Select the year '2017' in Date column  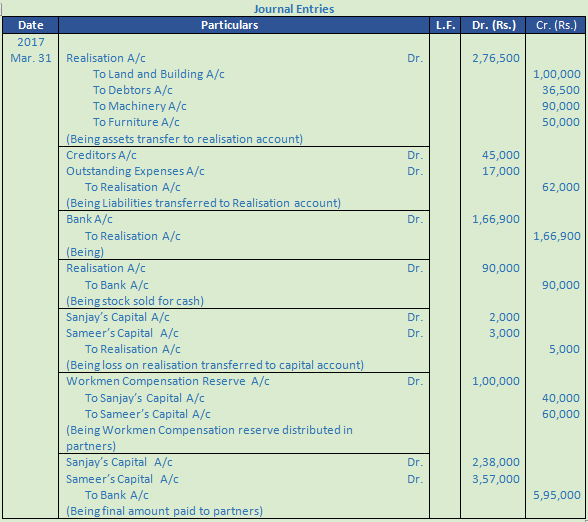(x=31, y=42)
